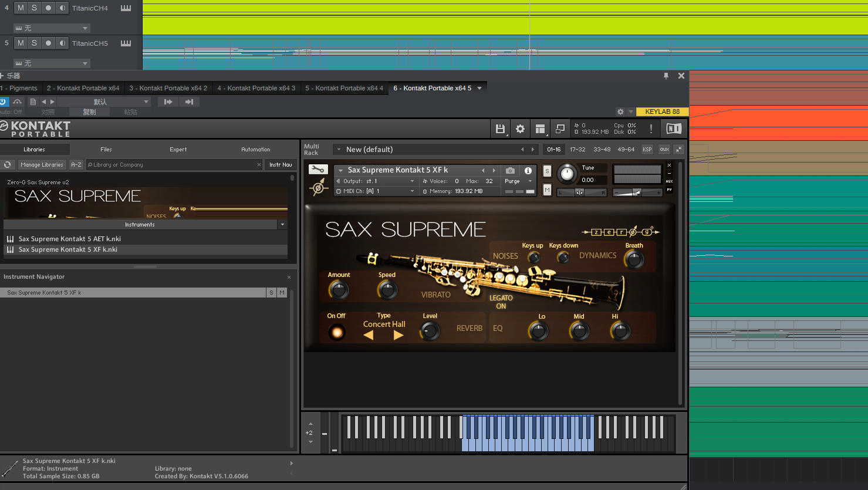
Task: Toggle input monitoring on TitanicCH5
Action: pos(62,43)
